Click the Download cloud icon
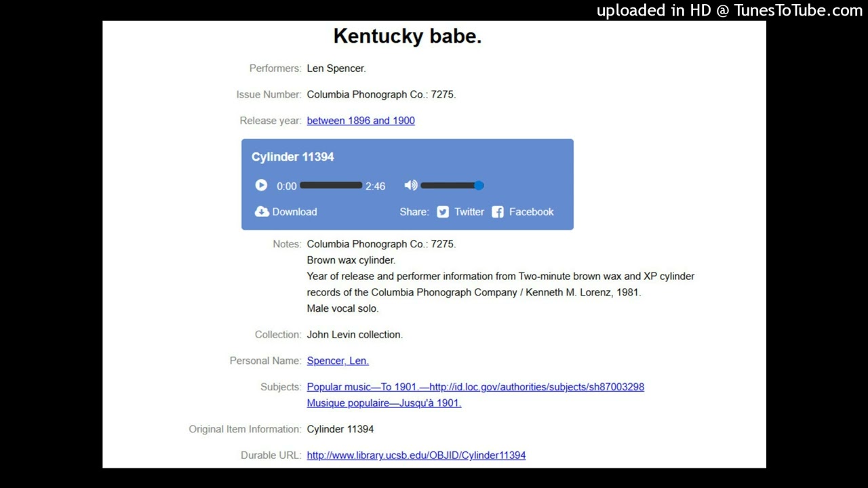Image resolution: width=868 pixels, height=488 pixels. tap(262, 211)
